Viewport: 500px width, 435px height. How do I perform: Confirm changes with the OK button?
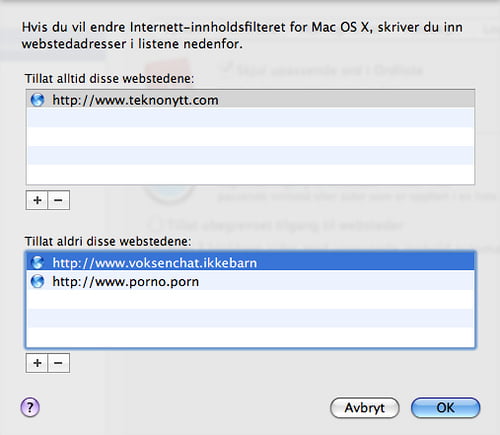[446, 408]
